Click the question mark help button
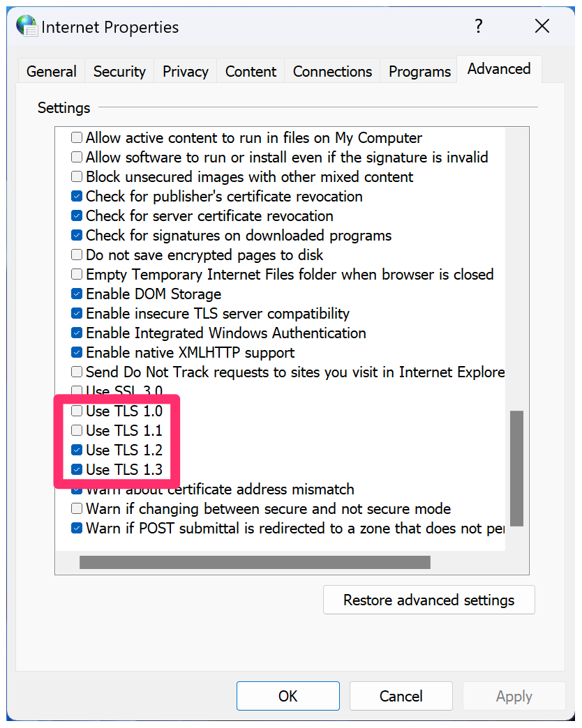Viewport: 582px width, 728px height. click(x=479, y=26)
